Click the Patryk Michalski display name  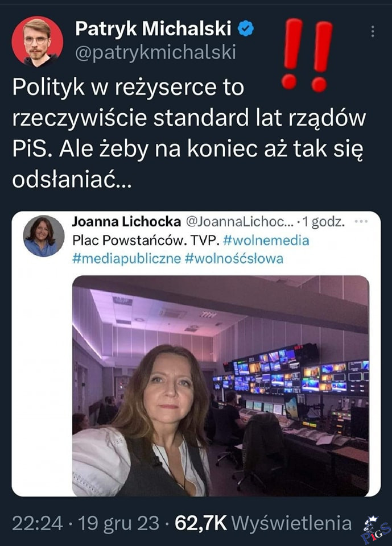click(x=153, y=28)
